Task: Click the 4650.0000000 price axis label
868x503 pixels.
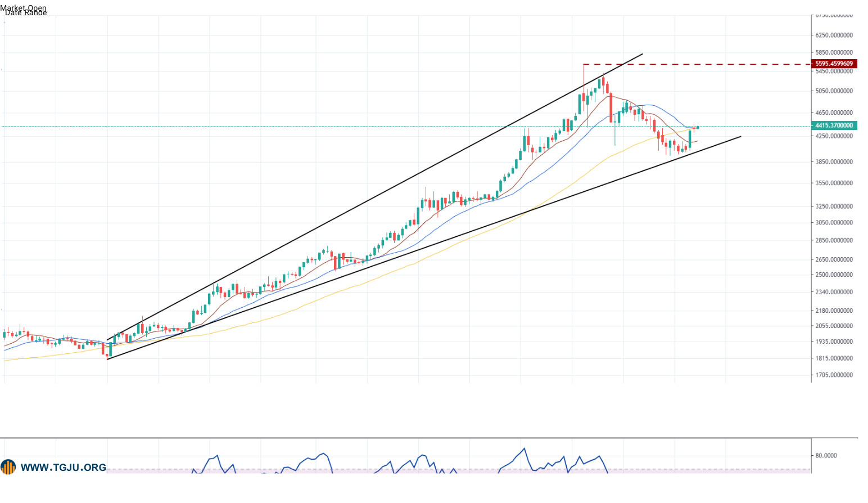Action: point(834,113)
